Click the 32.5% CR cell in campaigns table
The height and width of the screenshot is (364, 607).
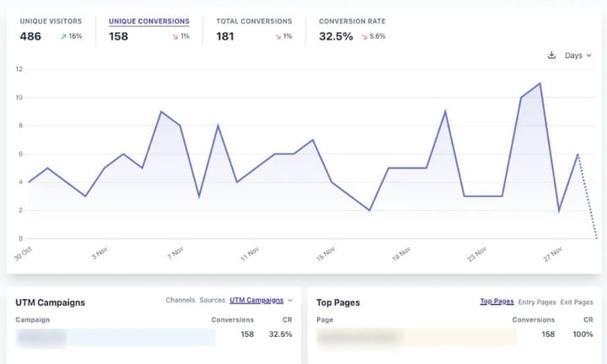(x=280, y=335)
